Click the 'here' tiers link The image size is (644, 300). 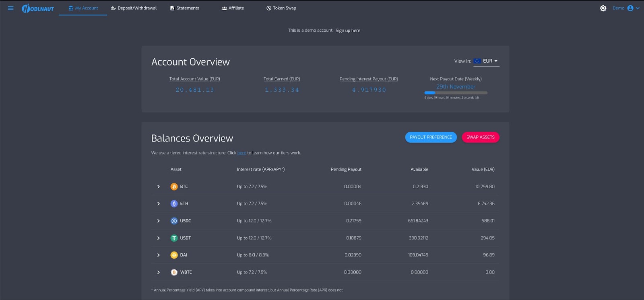tap(242, 153)
